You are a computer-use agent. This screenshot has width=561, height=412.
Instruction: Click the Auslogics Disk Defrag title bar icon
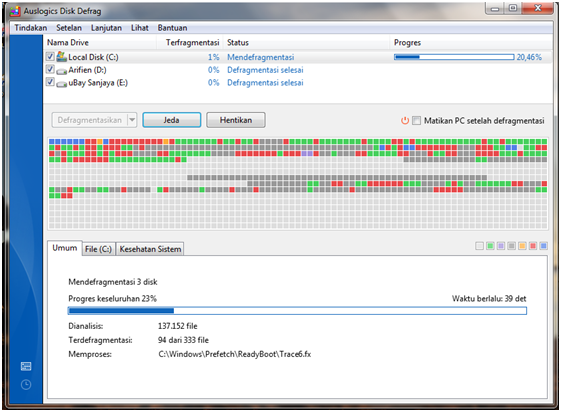point(15,11)
